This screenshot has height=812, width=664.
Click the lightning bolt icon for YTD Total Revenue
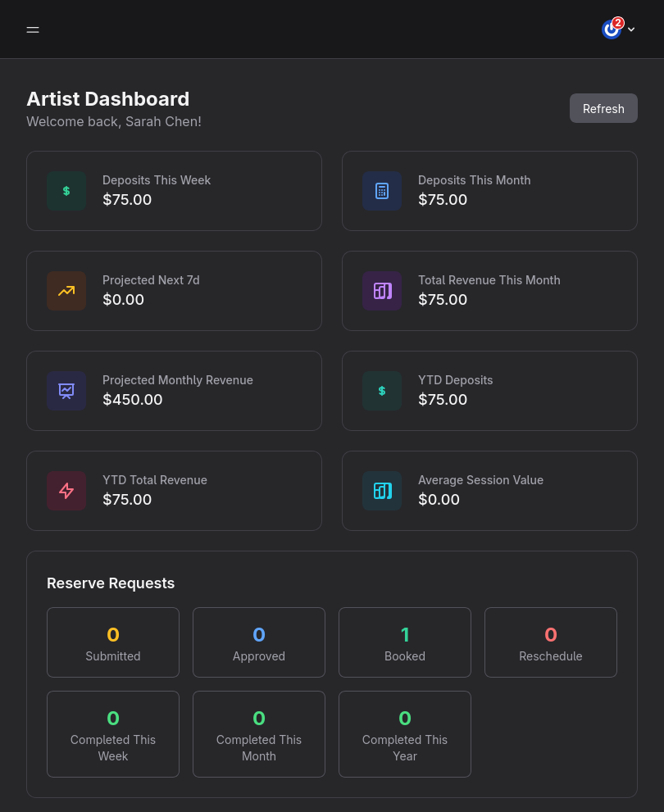click(66, 491)
